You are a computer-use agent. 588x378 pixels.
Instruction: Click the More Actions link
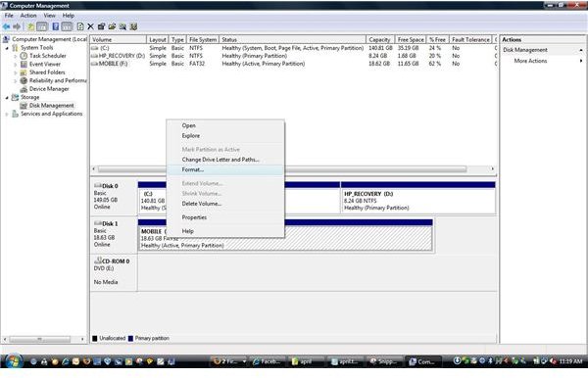click(530, 61)
